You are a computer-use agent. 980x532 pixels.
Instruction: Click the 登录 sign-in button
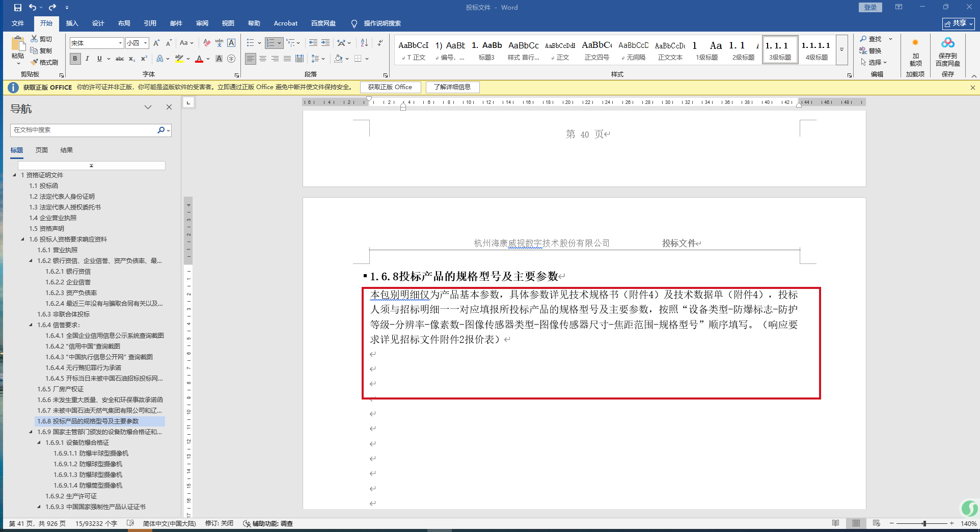coord(870,7)
